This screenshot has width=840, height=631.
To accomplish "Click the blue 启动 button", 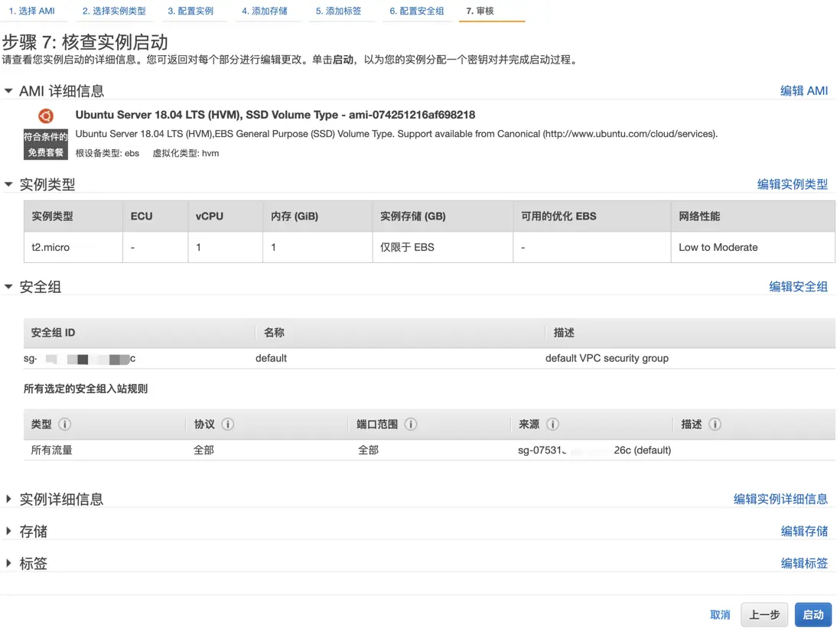I will point(812,614).
